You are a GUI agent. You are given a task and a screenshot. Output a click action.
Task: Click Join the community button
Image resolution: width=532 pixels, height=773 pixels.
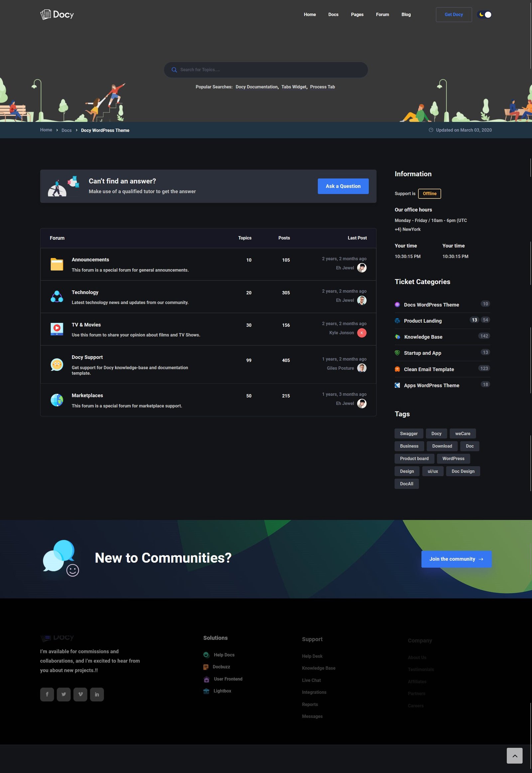point(456,559)
